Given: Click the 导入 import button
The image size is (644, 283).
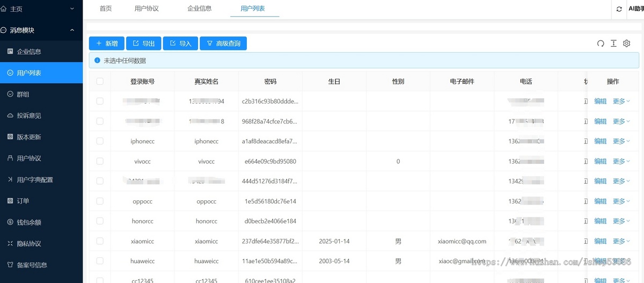Looking at the screenshot, I should point(180,43).
